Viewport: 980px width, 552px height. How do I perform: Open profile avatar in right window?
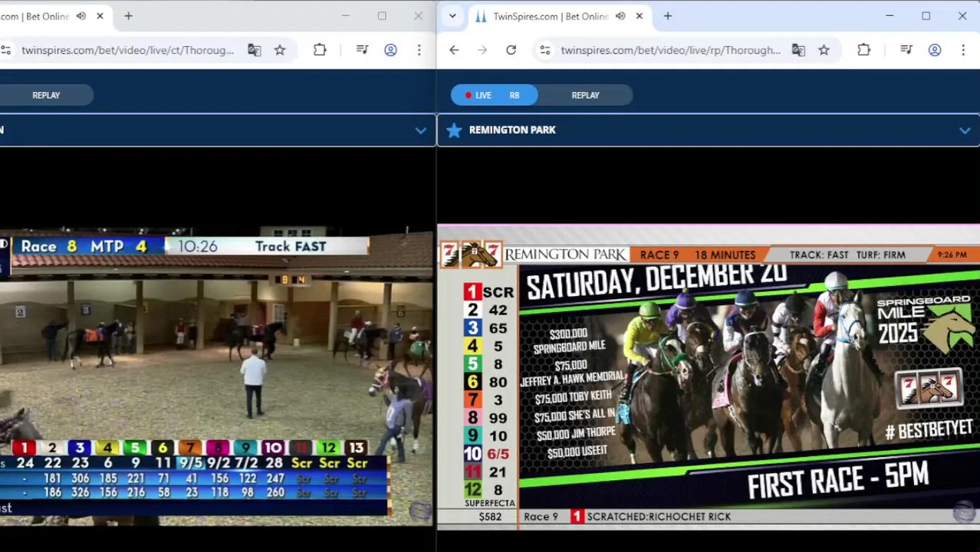[x=934, y=50]
